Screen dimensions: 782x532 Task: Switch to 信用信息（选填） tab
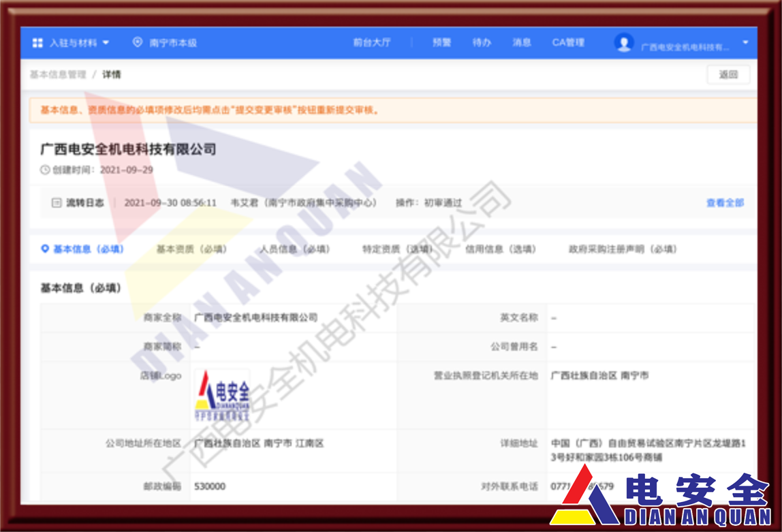pyautogui.click(x=501, y=249)
